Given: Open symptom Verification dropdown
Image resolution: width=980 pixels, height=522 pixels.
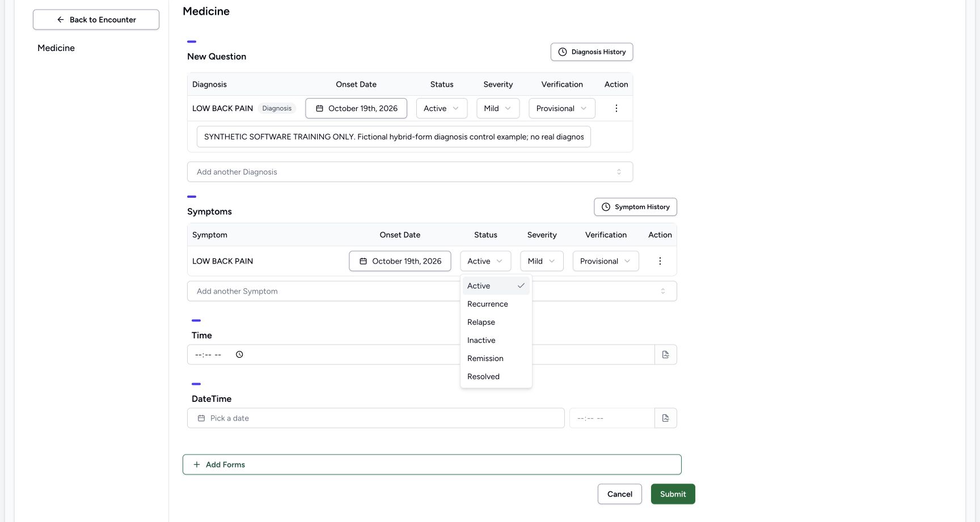Looking at the screenshot, I should (606, 261).
